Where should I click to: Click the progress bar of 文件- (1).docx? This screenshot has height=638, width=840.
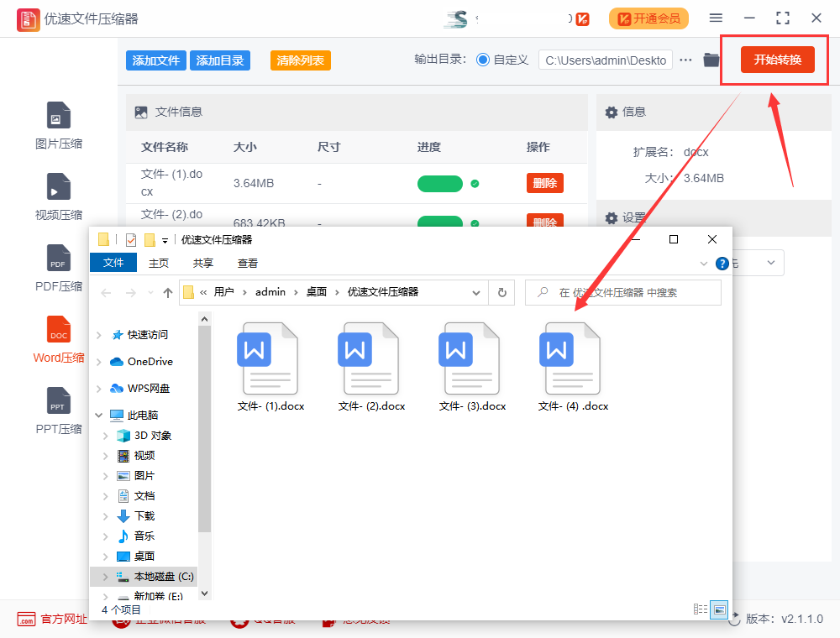click(440, 184)
